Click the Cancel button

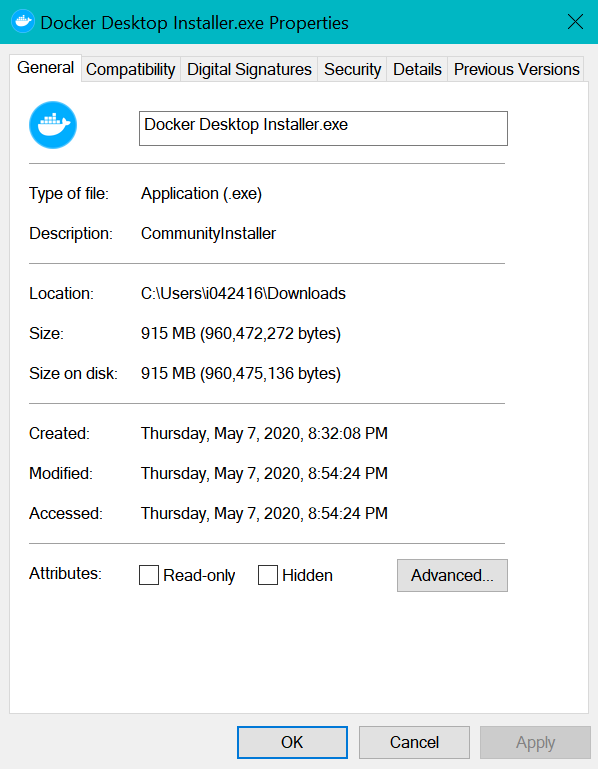(x=414, y=742)
